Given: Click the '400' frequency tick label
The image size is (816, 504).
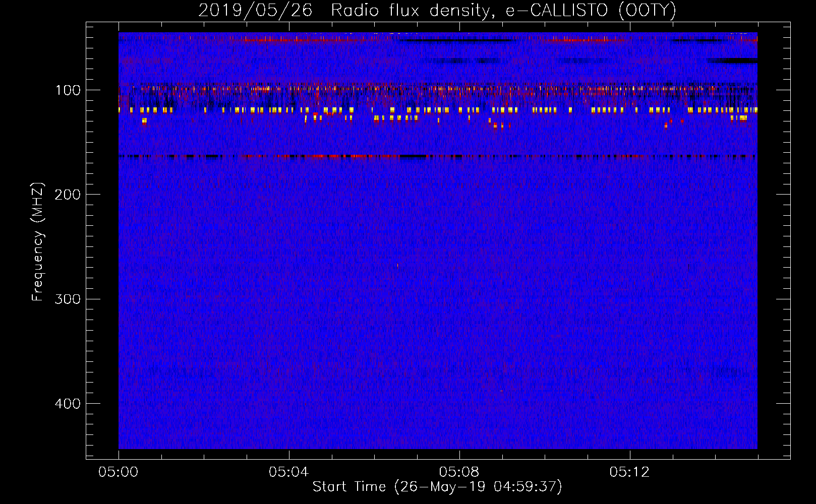Looking at the screenshot, I should click(x=68, y=404).
